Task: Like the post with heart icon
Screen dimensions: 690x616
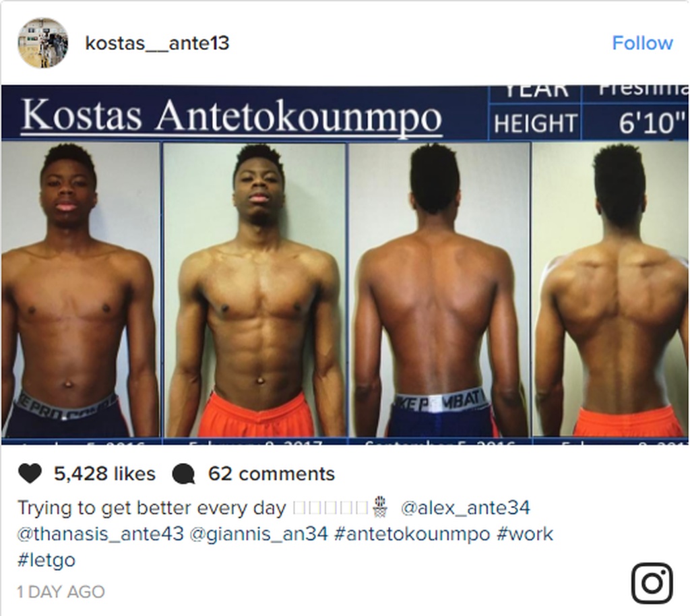Action: tap(30, 474)
